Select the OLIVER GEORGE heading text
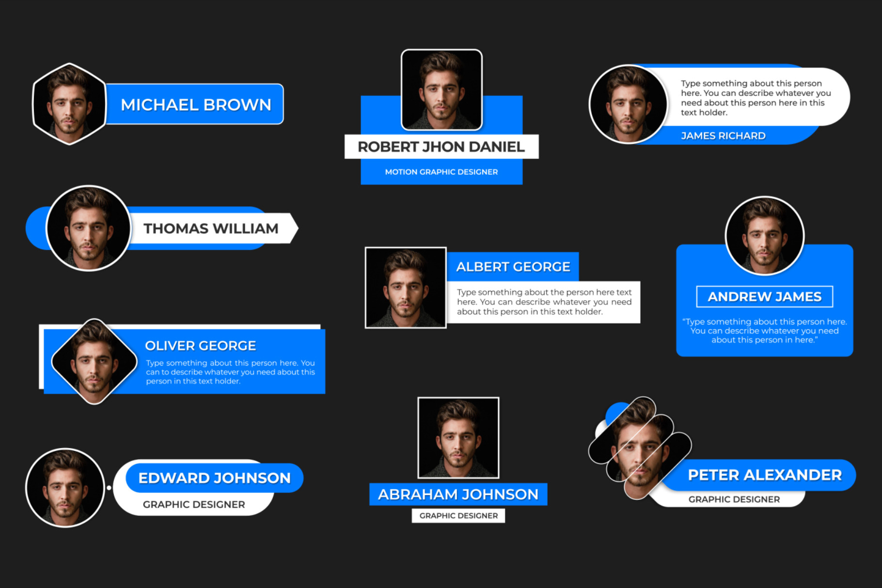 (x=200, y=346)
